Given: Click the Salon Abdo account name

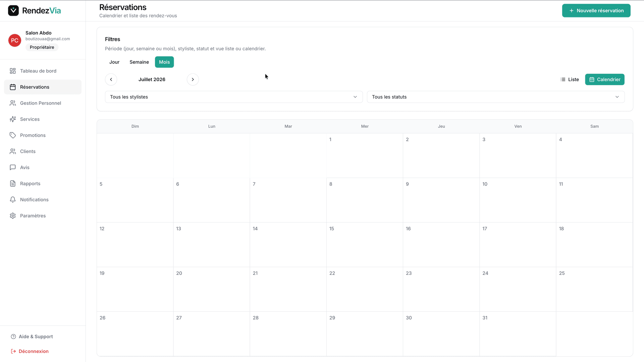Looking at the screenshot, I should coord(39,33).
